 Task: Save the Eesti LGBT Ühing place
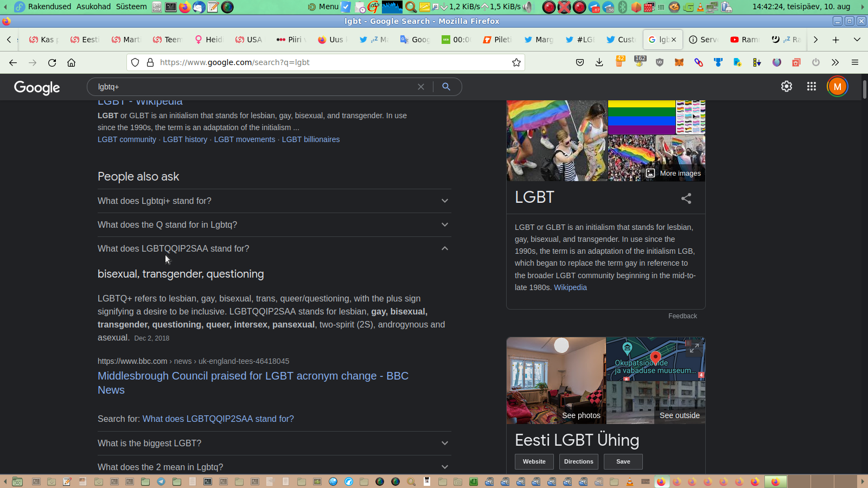[x=623, y=461]
